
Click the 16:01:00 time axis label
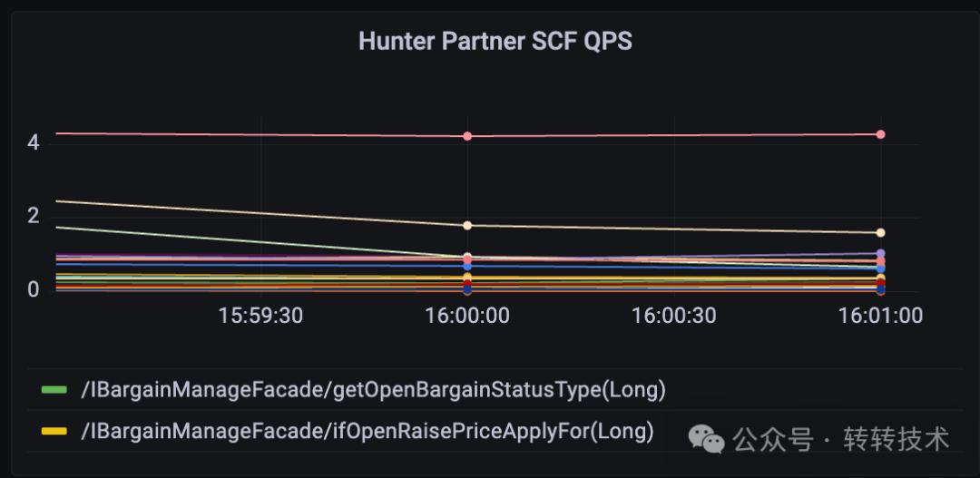tap(880, 316)
